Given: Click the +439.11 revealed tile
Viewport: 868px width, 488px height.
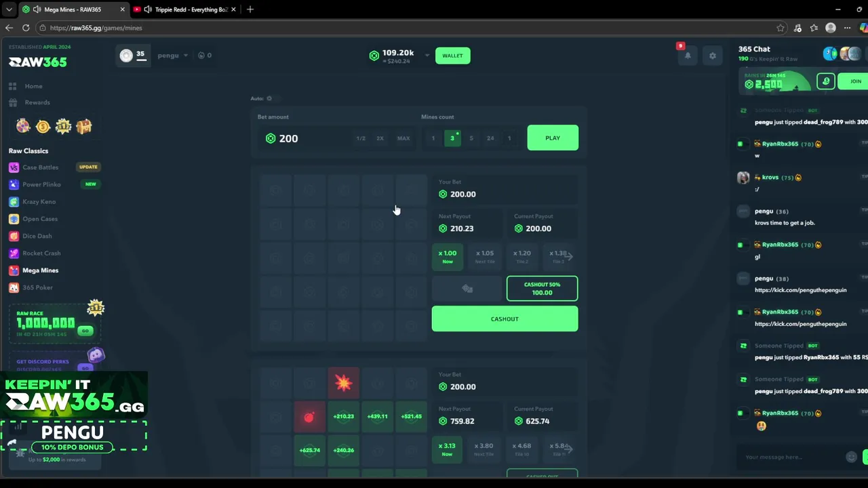Looking at the screenshot, I should pyautogui.click(x=378, y=417).
